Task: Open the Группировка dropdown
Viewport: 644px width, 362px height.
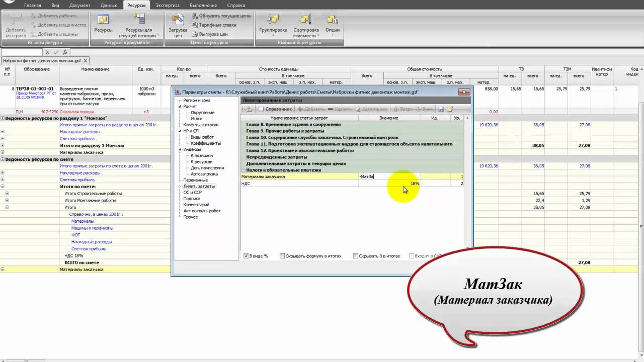Action: coord(273,26)
